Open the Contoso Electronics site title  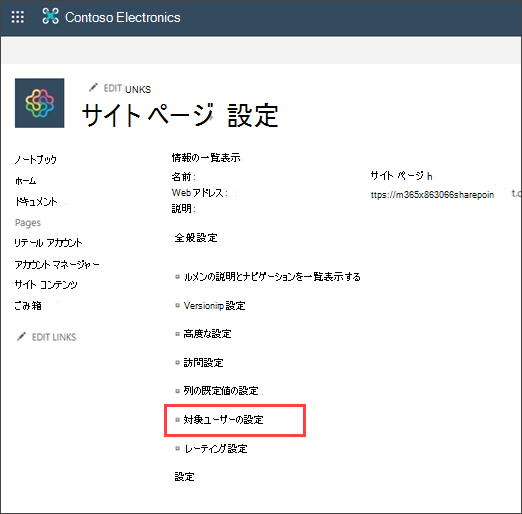pyautogui.click(x=122, y=17)
